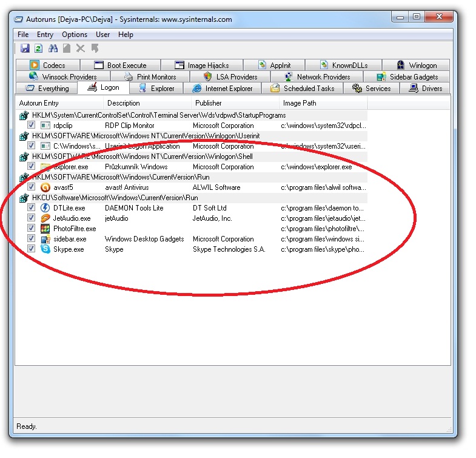The image size is (476, 458).
Task: Switch to the AppInit tab
Action: tap(275, 66)
